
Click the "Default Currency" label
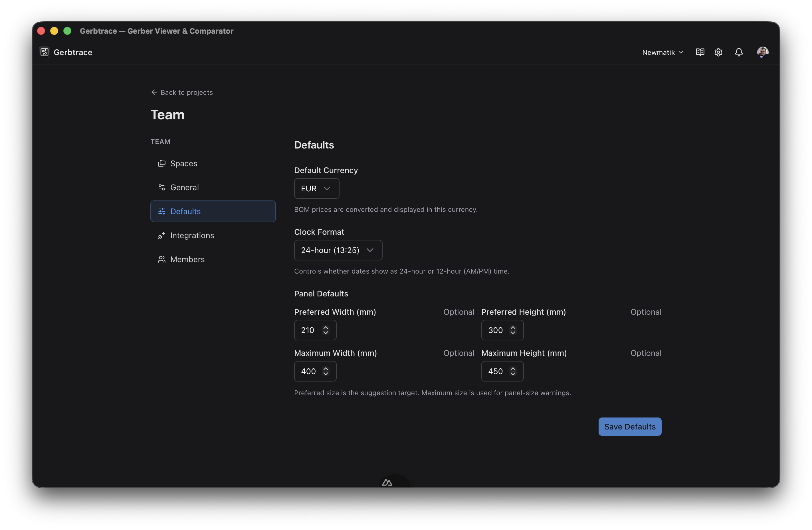(x=326, y=170)
